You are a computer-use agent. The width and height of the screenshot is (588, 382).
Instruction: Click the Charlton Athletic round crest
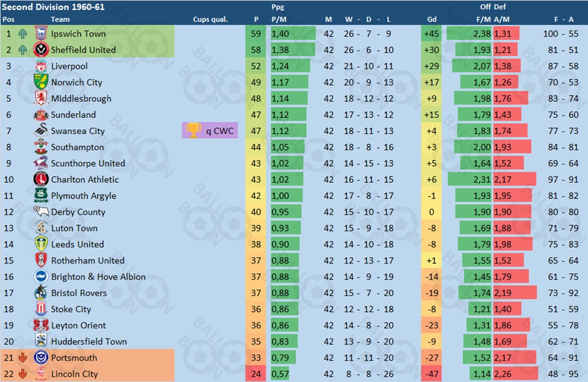pyautogui.click(x=41, y=179)
